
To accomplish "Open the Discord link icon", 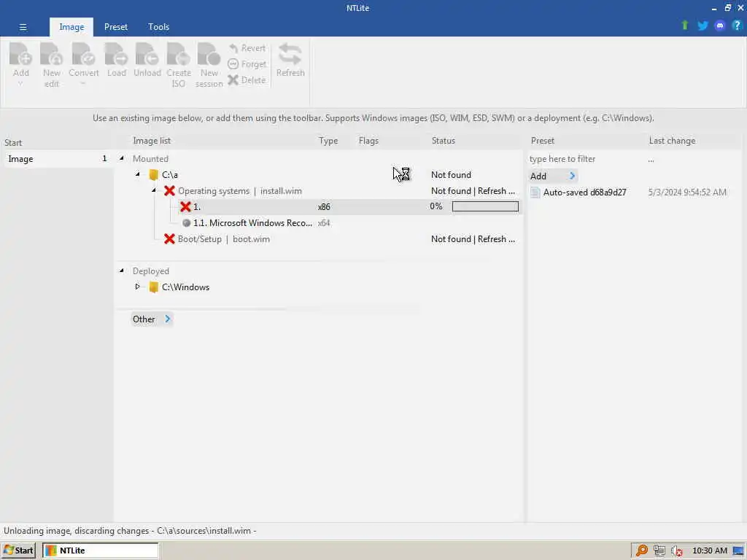I will (720, 26).
